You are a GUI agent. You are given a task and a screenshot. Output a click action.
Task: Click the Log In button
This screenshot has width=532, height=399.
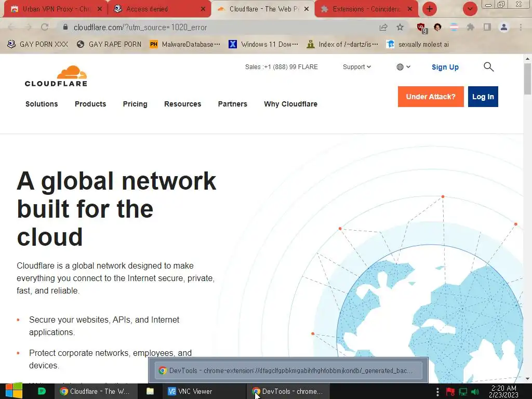tap(483, 97)
